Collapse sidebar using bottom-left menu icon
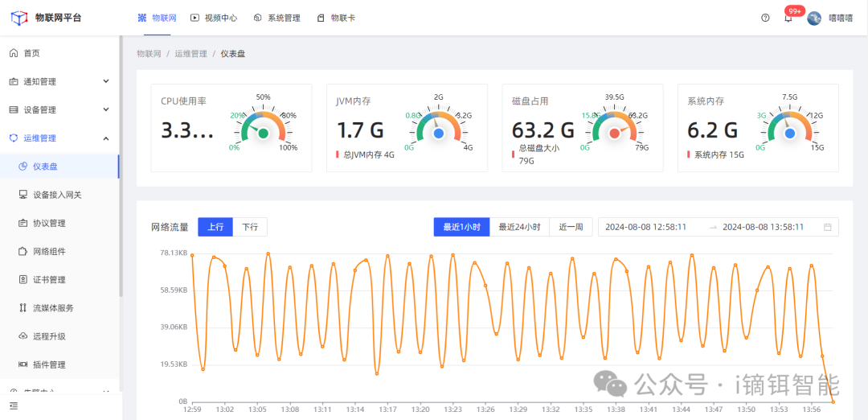The image size is (868, 420). pyautogui.click(x=14, y=406)
